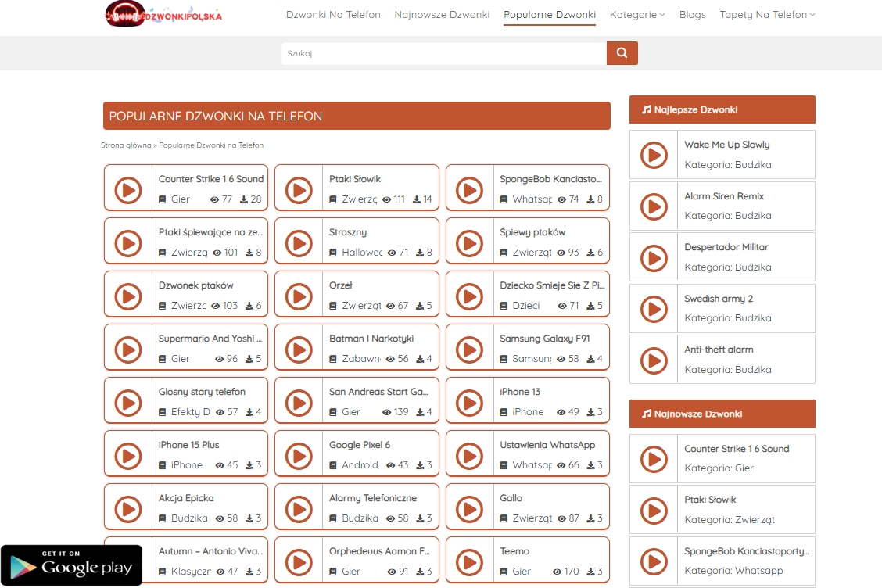This screenshot has width=882, height=588.
Task: Click play icon next to Wake Me Up Slowly
Action: point(654,156)
